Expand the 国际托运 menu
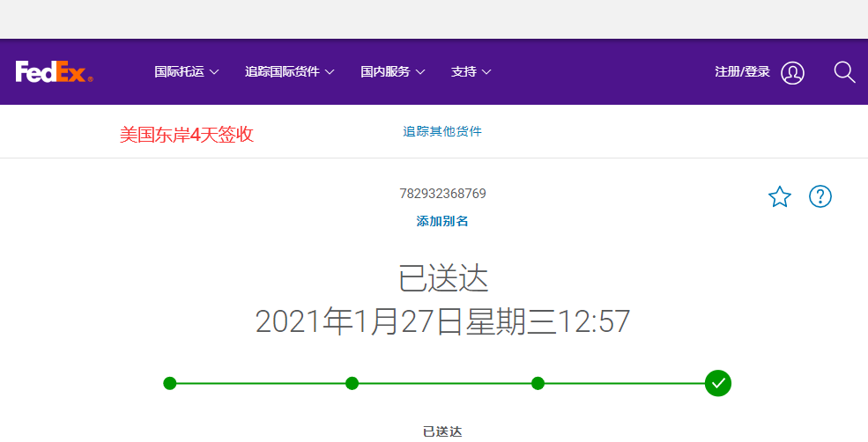This screenshot has width=868, height=442. tap(187, 71)
